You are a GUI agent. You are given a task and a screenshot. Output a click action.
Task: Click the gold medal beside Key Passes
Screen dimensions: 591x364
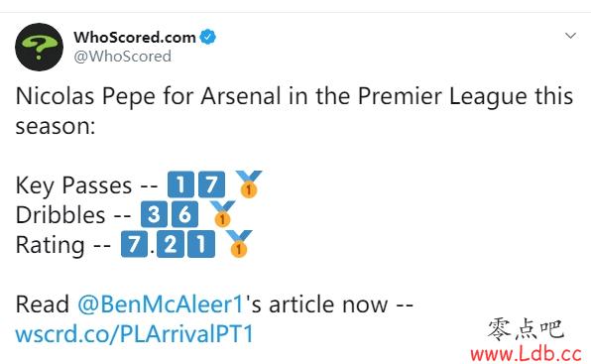(248, 183)
